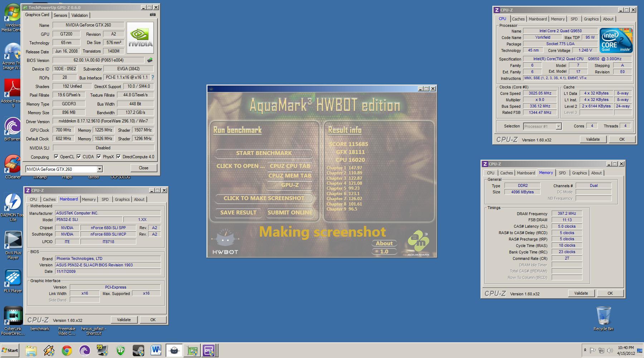Click the Steam taskbar icon

(x=138, y=350)
